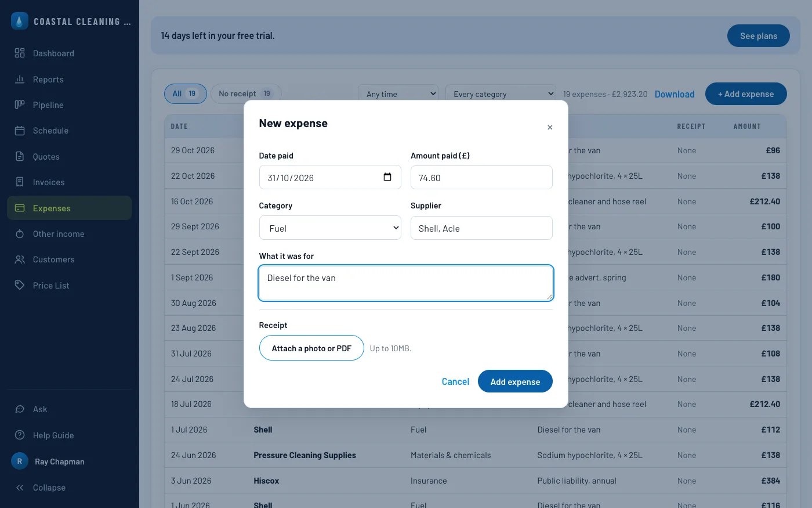Open Reports from the sidebar menu
This screenshot has width=812, height=508.
[x=70, y=80]
